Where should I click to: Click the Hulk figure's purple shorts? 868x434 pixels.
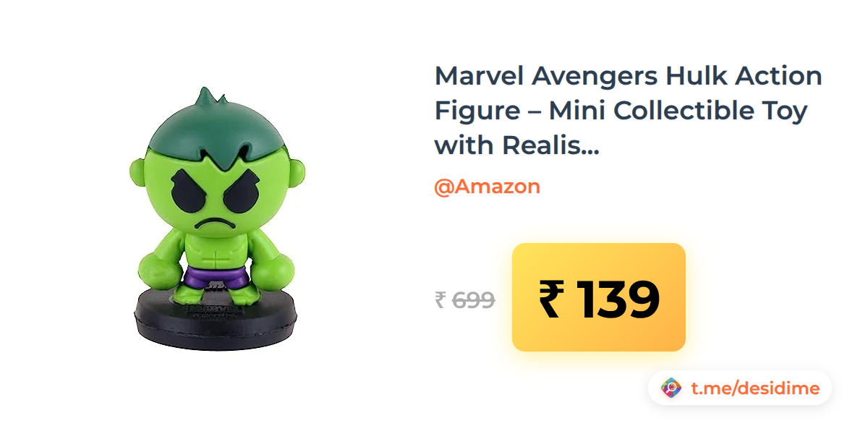click(216, 278)
